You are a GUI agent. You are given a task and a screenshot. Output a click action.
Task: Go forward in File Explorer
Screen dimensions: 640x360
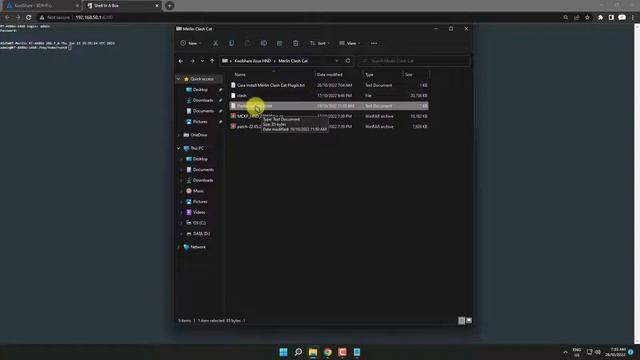(x=192, y=61)
